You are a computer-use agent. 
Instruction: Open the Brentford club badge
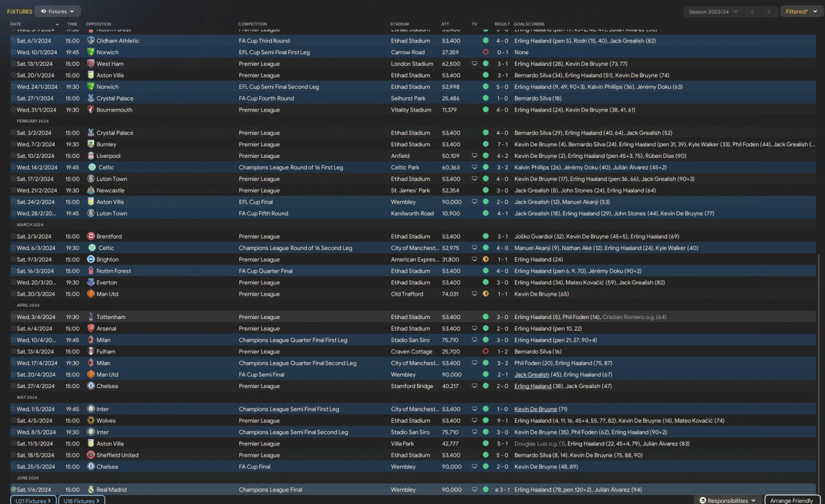90,237
